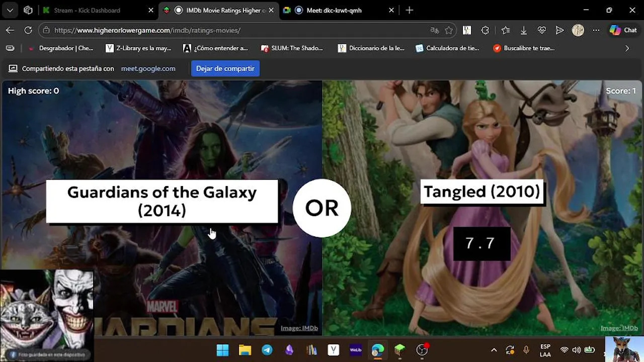Open the white Y app in taskbar
Viewport: 644px width, 362px height.
pos(333,349)
